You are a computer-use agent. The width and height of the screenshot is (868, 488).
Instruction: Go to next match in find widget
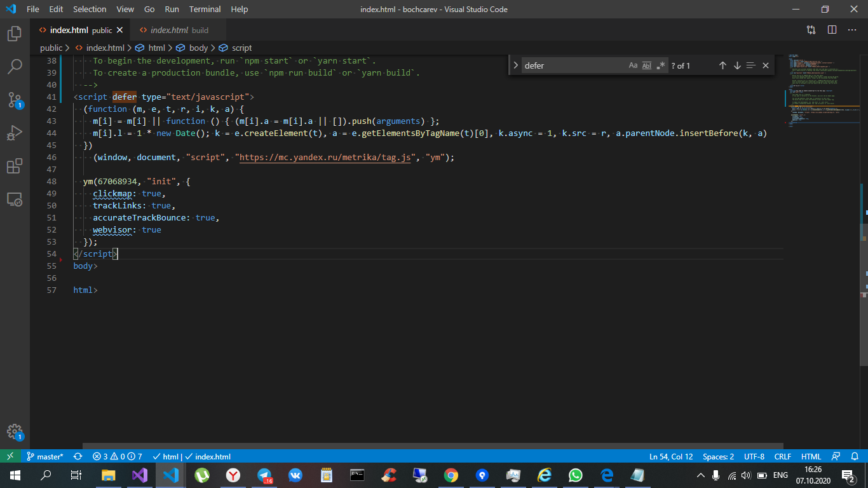point(737,65)
